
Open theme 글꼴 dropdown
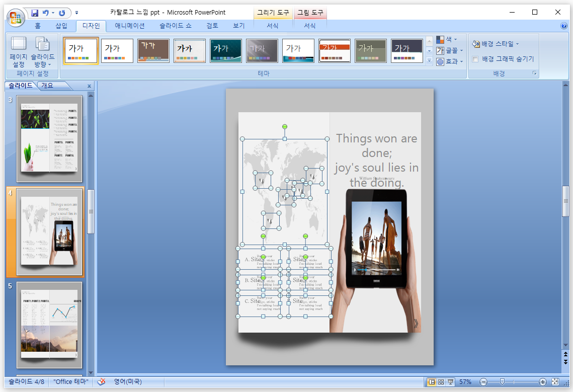coord(449,50)
